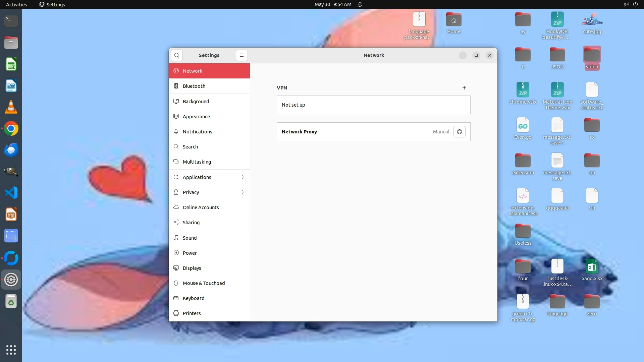Show Applications grid in dock
Screen dimensions: 644x362
11,350
